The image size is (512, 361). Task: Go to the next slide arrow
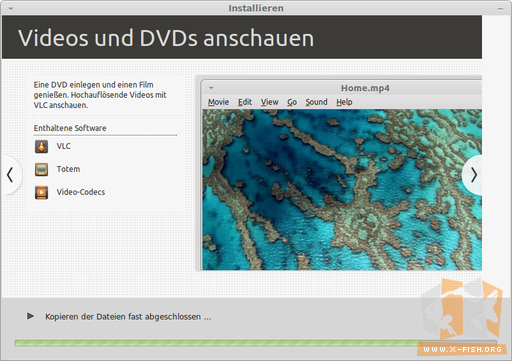point(473,175)
